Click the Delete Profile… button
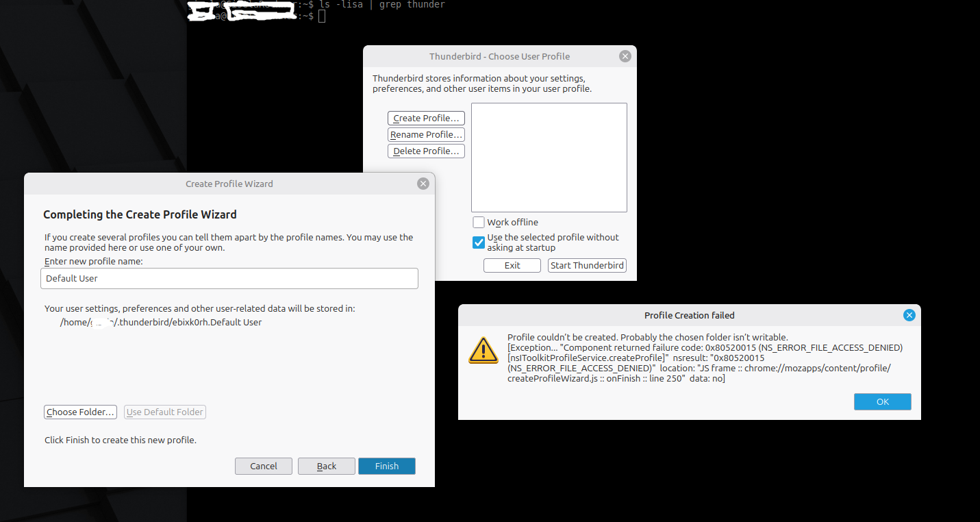This screenshot has width=980, height=522. point(426,151)
